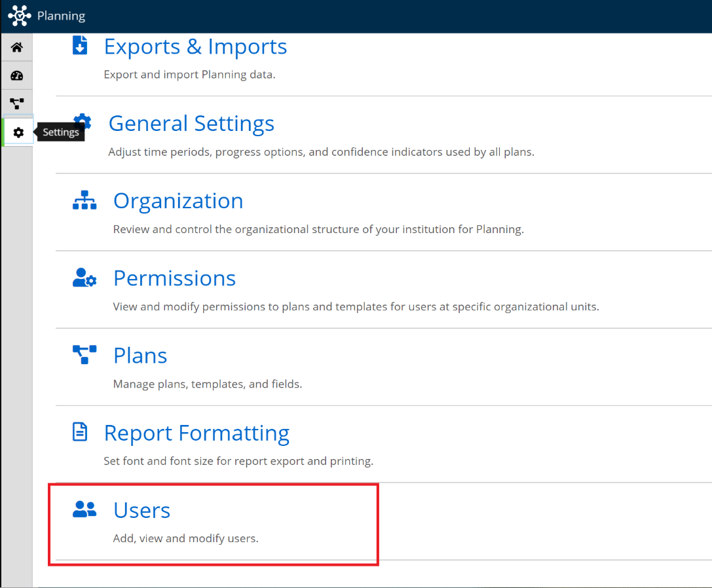712x588 pixels.
Task: Click the Organization org-chart icon
Action: (x=84, y=199)
